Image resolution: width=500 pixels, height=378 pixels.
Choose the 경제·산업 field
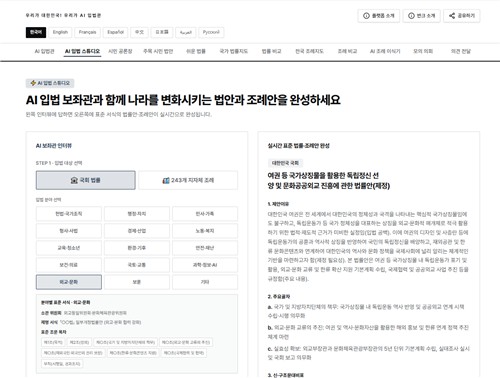pyautogui.click(x=137, y=231)
